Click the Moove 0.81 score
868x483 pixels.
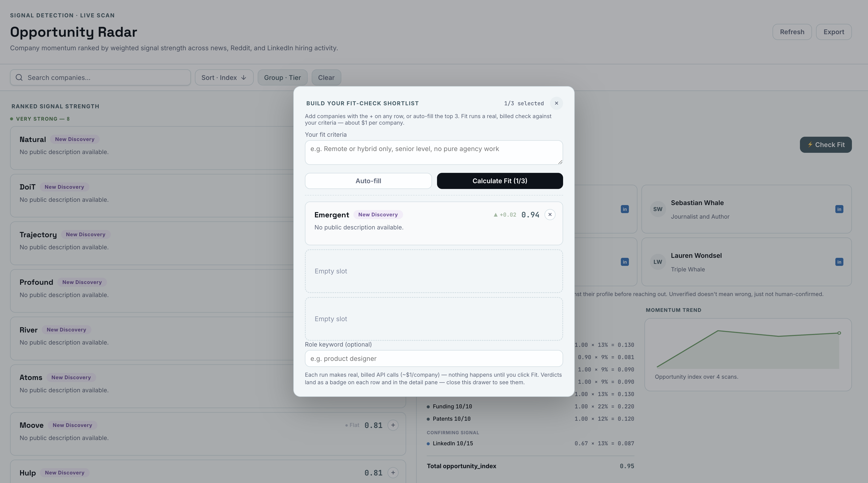coord(373,425)
